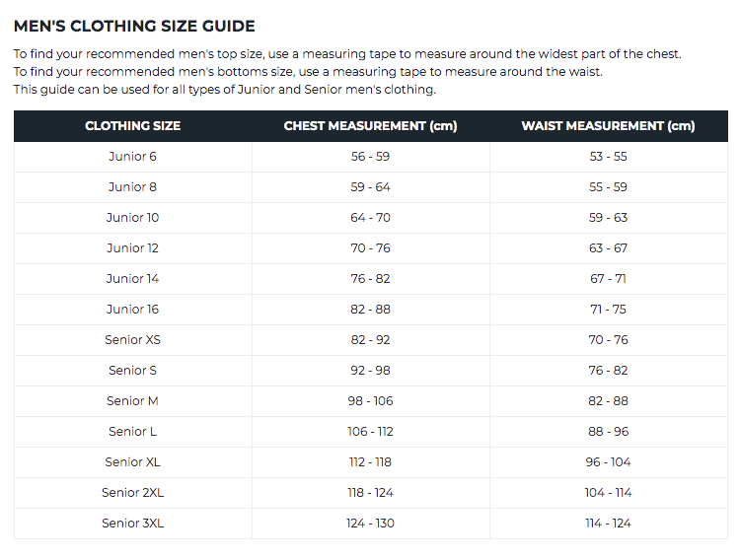741x560 pixels.
Task: Select the Senior L size cell
Action: click(132, 432)
